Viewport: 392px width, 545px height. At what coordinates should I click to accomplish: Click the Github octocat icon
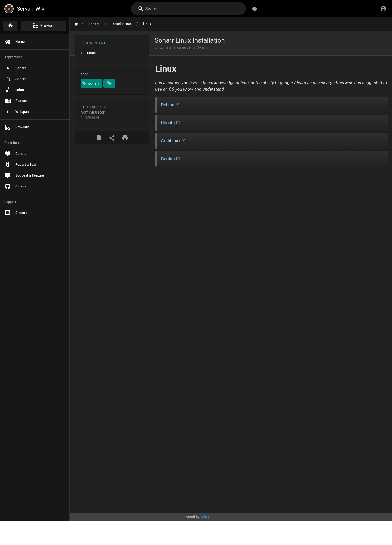[x=8, y=186]
